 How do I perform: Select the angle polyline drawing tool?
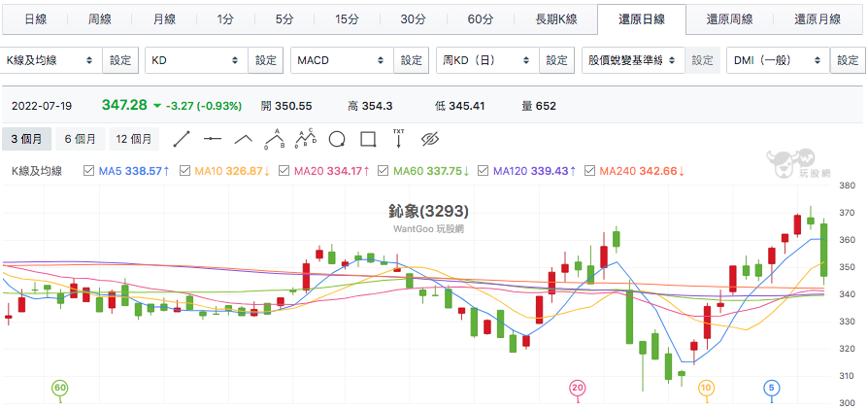coord(244,139)
